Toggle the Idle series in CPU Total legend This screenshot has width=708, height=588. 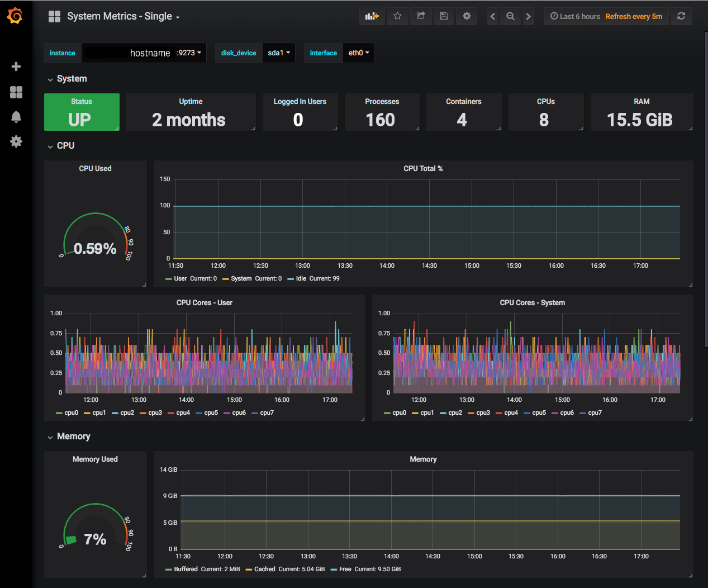click(301, 278)
